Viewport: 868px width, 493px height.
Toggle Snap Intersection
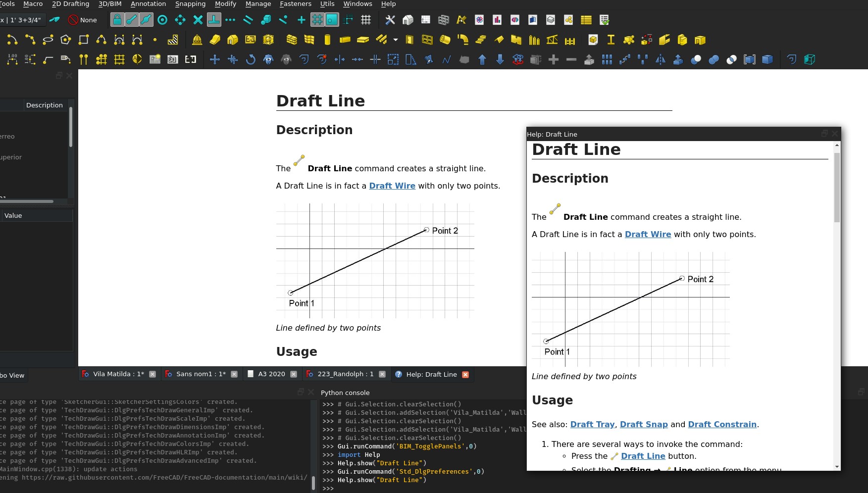pyautogui.click(x=198, y=20)
